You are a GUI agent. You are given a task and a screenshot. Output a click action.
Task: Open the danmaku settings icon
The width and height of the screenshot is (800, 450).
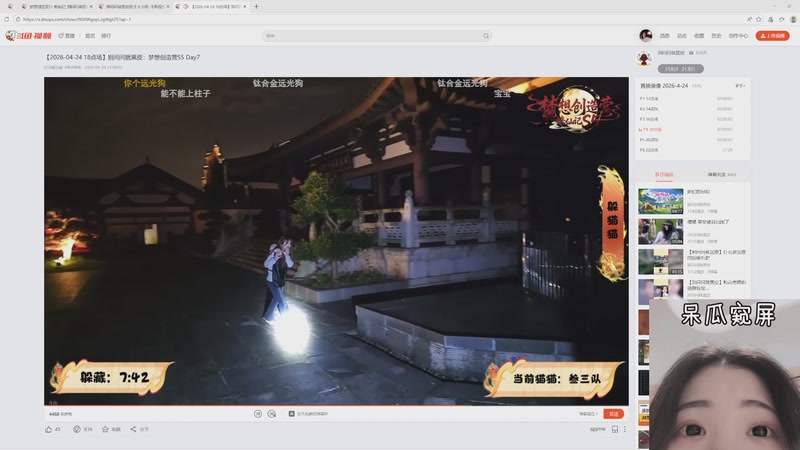point(272,414)
